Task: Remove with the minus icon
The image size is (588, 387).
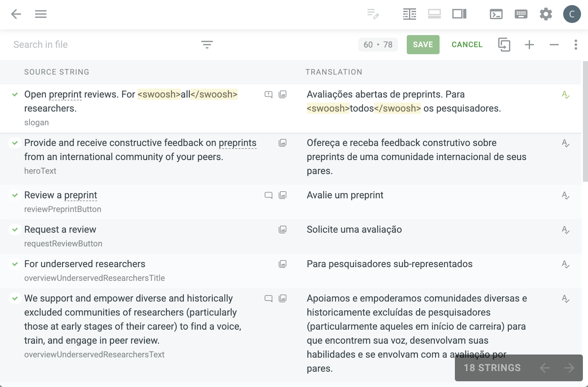Action: point(554,45)
